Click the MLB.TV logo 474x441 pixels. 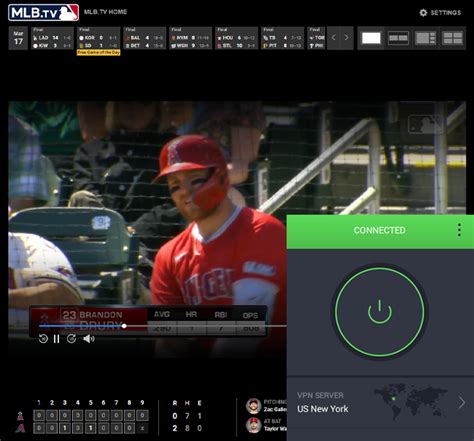pos(44,13)
